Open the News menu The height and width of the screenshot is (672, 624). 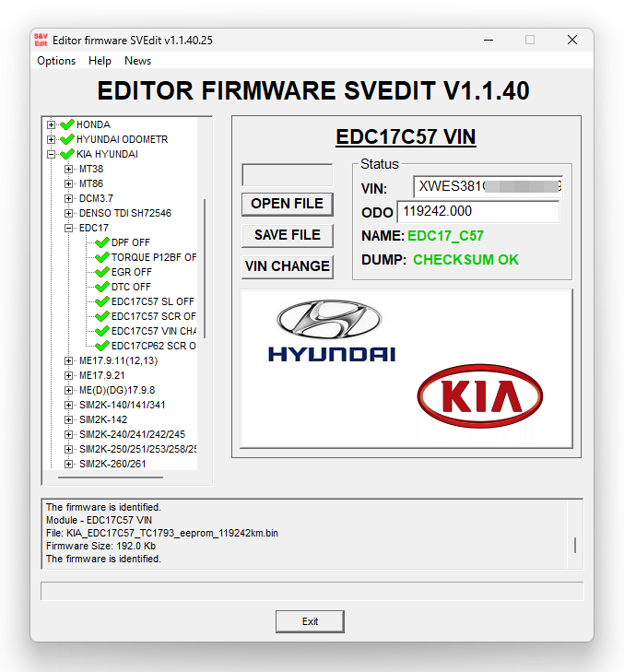137,61
